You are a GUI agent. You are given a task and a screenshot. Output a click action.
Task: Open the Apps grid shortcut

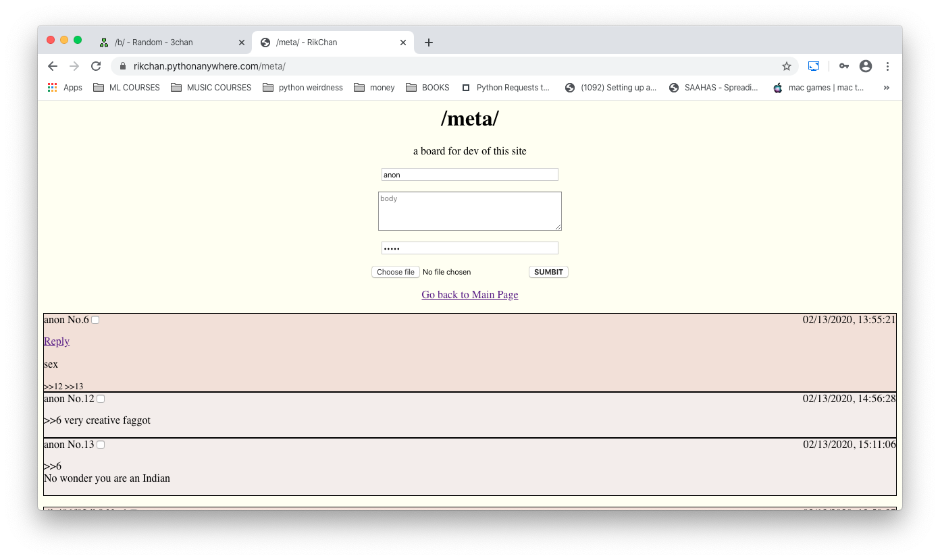click(x=65, y=88)
